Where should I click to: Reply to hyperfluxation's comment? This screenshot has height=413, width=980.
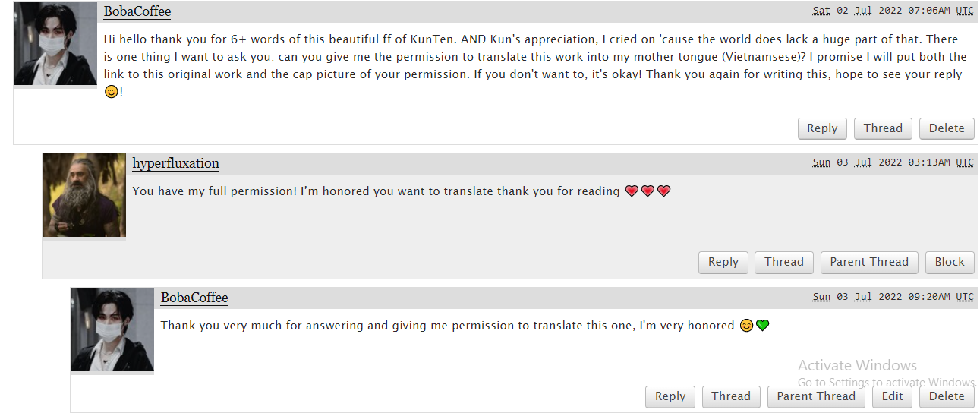(x=723, y=262)
